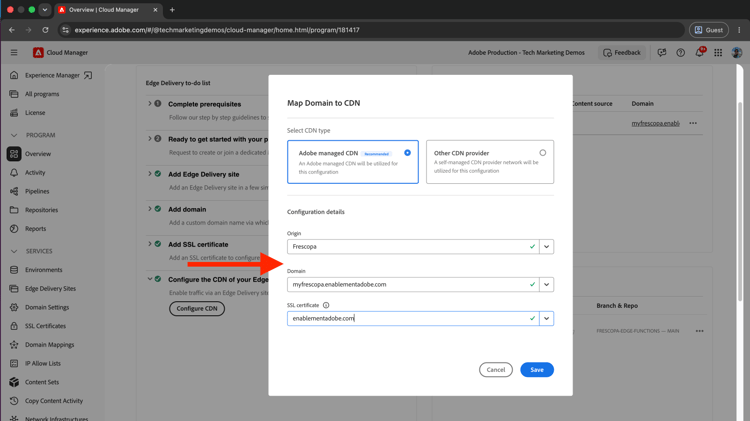Select Other CDN provider radio option
Viewport: 750px width, 421px height.
542,153
